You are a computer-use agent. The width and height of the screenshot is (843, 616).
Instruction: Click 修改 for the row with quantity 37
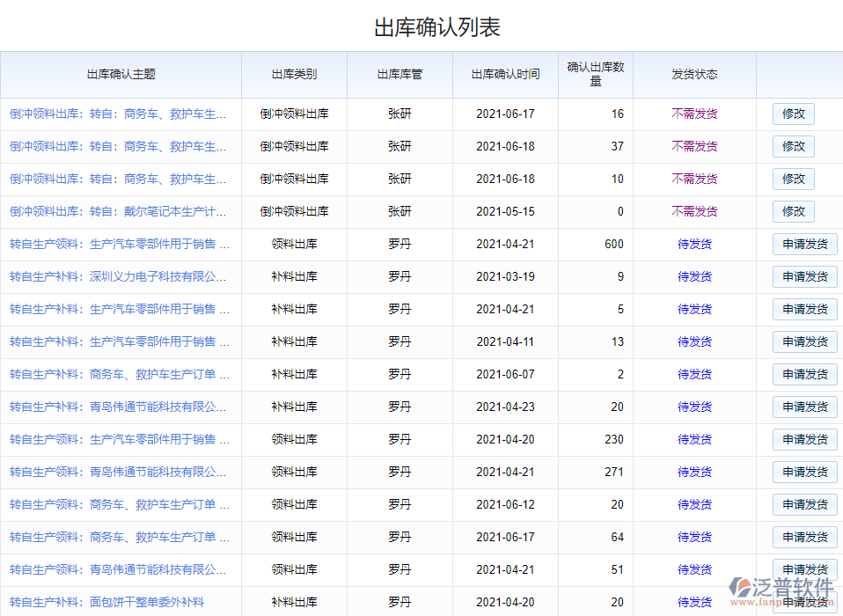[x=793, y=147]
